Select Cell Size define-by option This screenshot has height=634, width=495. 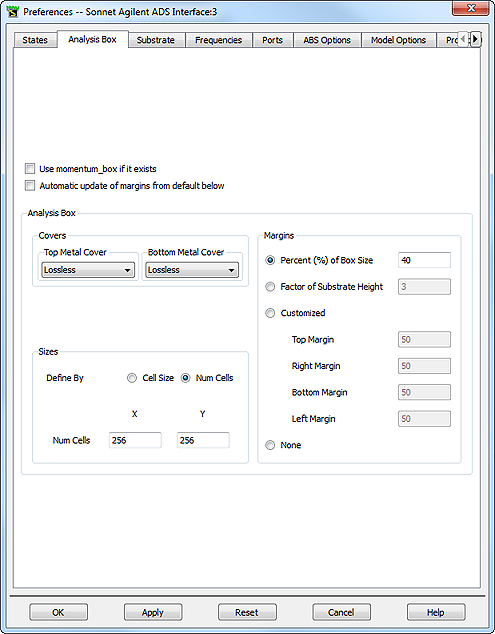click(132, 378)
